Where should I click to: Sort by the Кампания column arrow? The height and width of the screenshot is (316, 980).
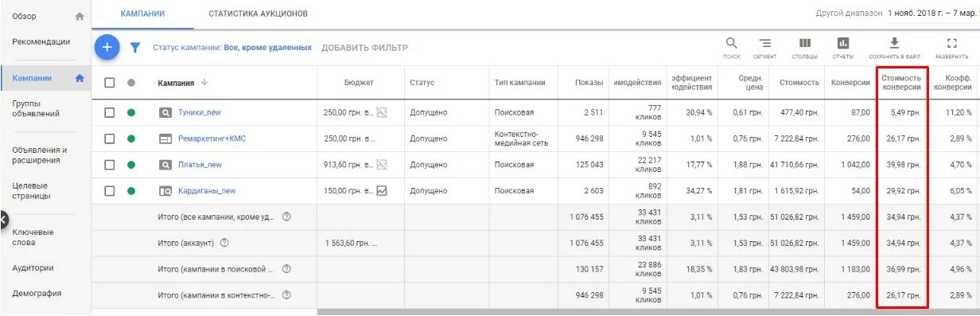204,82
